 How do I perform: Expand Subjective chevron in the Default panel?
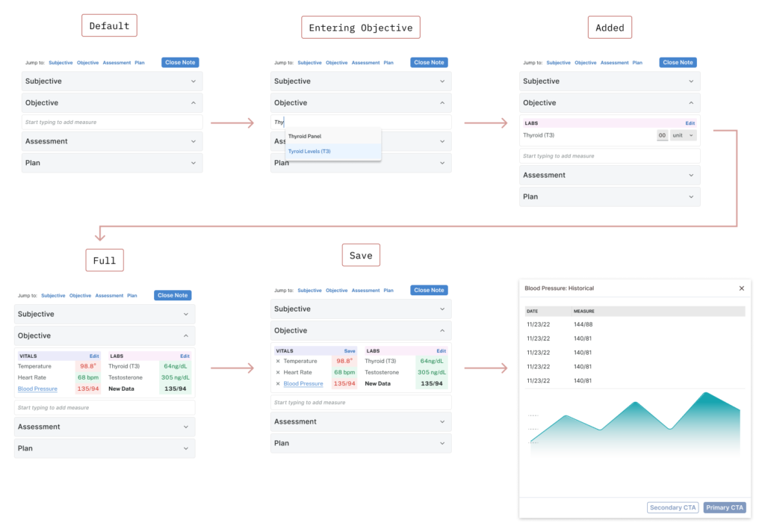pyautogui.click(x=193, y=81)
